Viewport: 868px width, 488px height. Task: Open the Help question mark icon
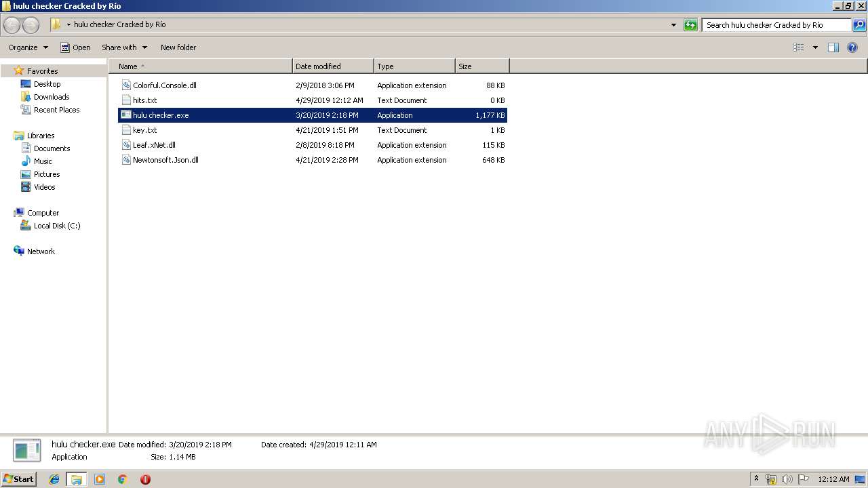853,47
